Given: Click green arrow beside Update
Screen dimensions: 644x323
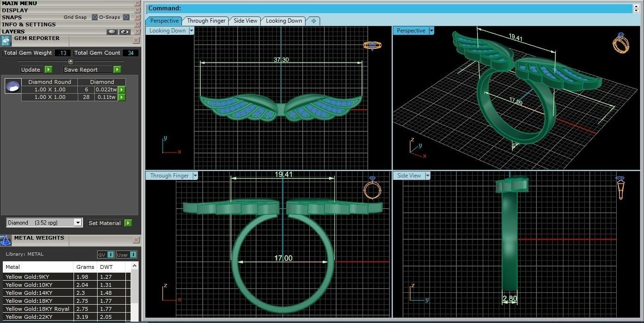Looking at the screenshot, I should click(x=49, y=70).
